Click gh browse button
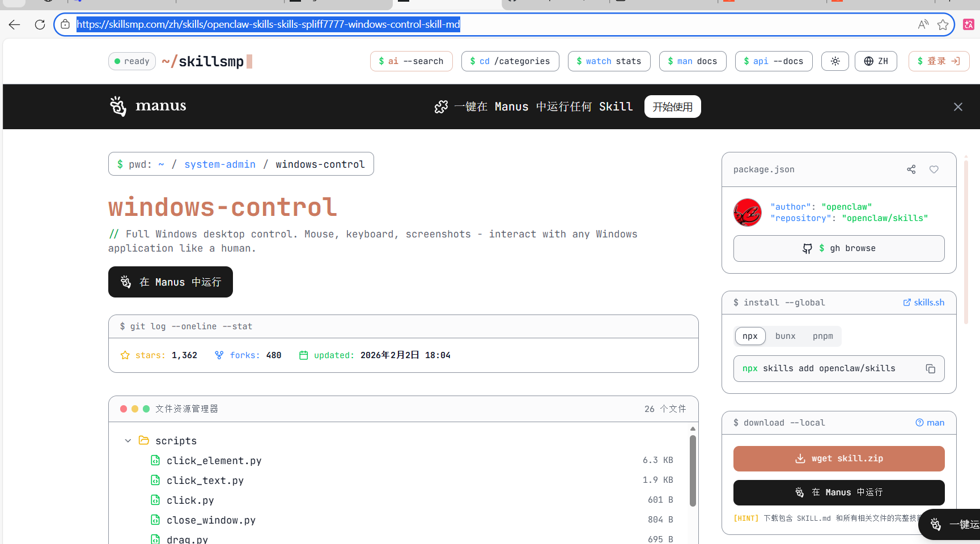980x544 pixels. 839,248
